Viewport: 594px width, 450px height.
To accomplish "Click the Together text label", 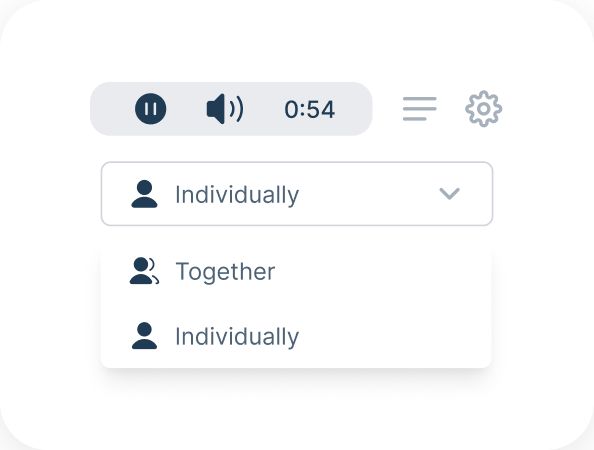I will click(225, 272).
